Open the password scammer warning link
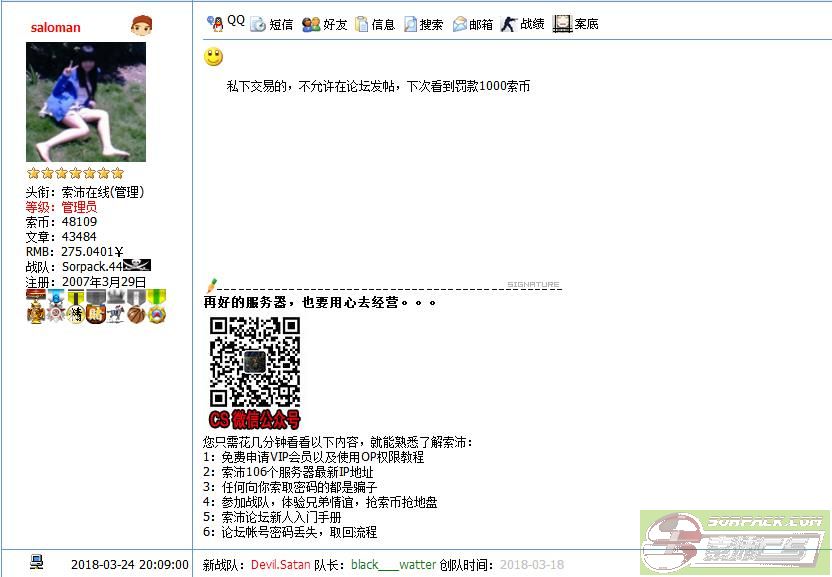Viewport: 832px width, 577px height. pyautogui.click(x=299, y=487)
